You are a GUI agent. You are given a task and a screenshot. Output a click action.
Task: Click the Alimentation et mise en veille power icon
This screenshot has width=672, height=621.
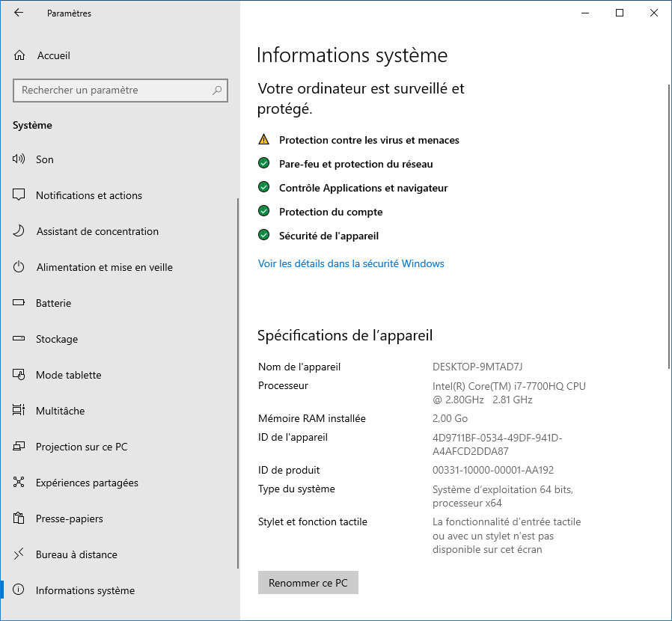click(19, 267)
